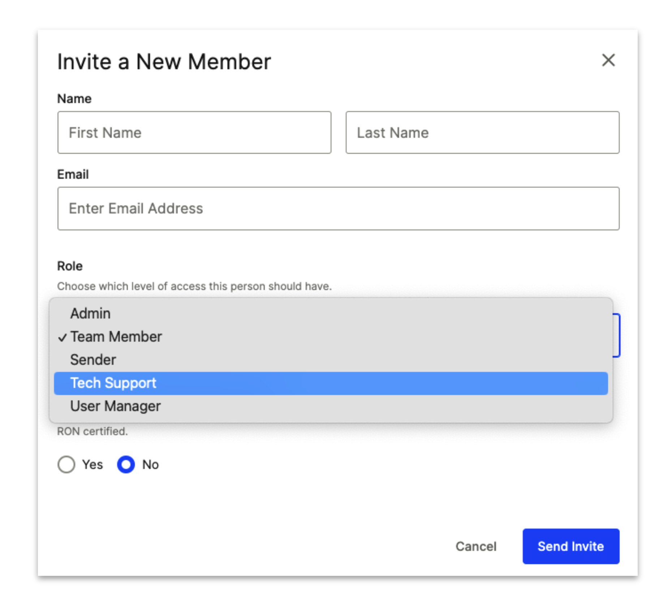Click the Cancel button
672x616 pixels.
click(476, 546)
